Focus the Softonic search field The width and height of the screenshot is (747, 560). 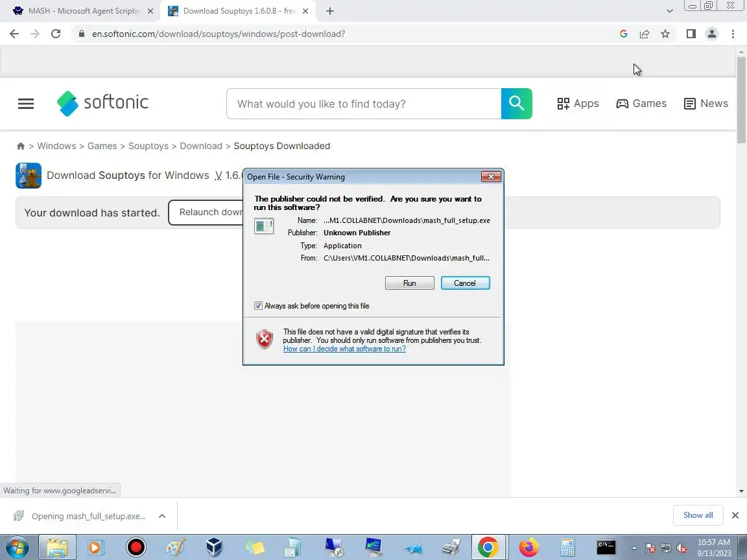pos(364,104)
